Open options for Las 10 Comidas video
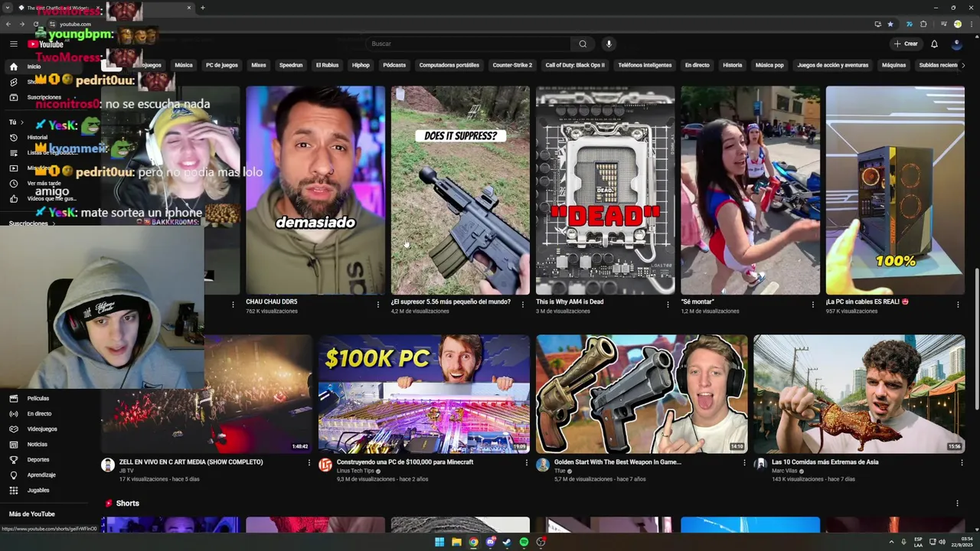The width and height of the screenshot is (980, 551). (962, 462)
